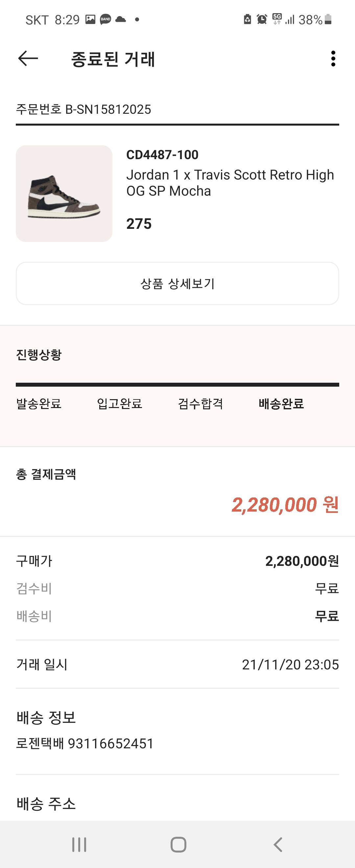Tap the 로젠택배 tracking number 93116652451
Screen dimensions: 355x868
[111, 743]
